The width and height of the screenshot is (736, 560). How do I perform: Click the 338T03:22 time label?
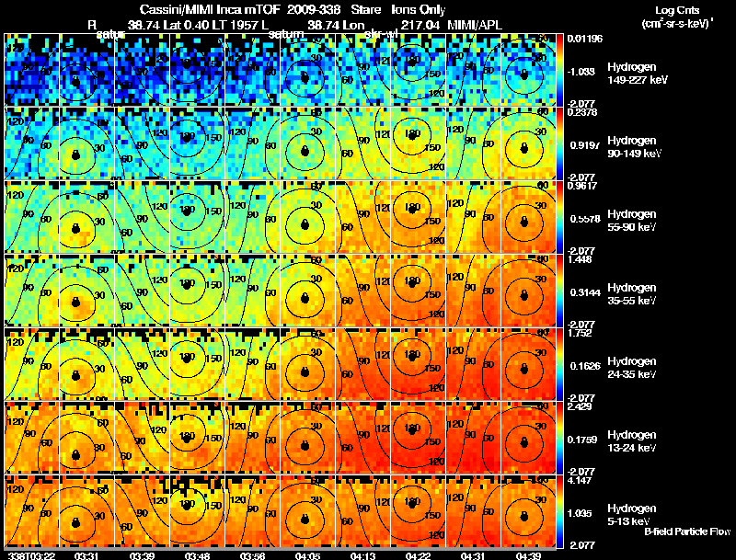tap(32, 555)
